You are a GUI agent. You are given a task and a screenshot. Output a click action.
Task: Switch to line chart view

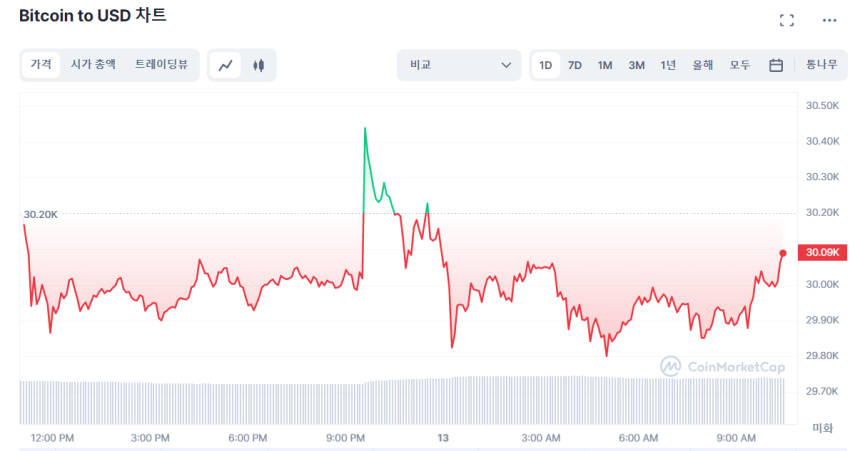(x=226, y=66)
